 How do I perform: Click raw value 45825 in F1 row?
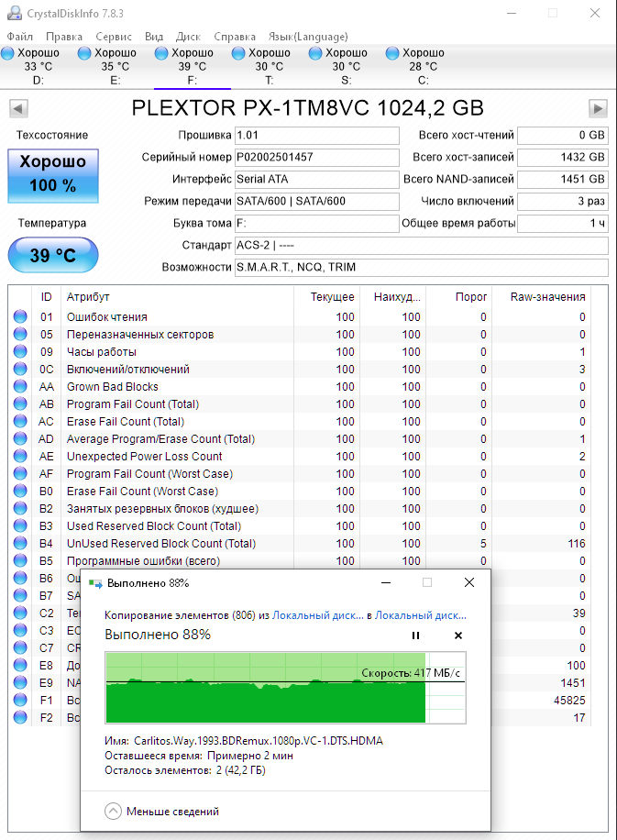569,701
